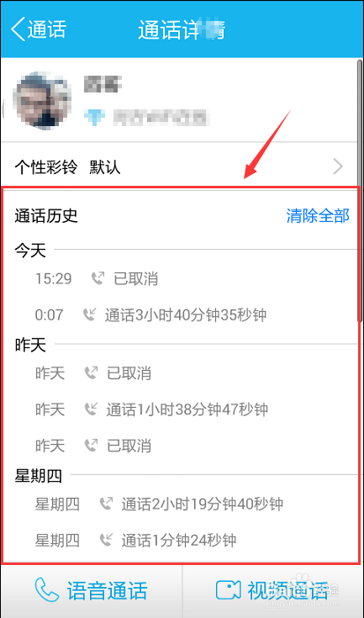Tap the blue diamond badge under the name
The height and width of the screenshot is (618, 364).
(x=94, y=117)
